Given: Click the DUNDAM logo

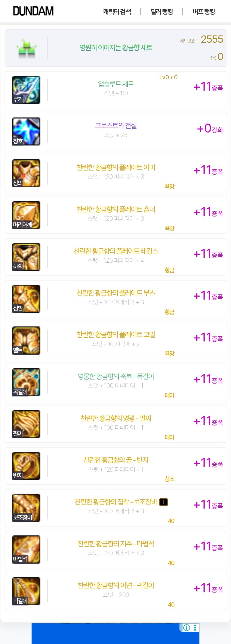Looking at the screenshot, I should [33, 11].
